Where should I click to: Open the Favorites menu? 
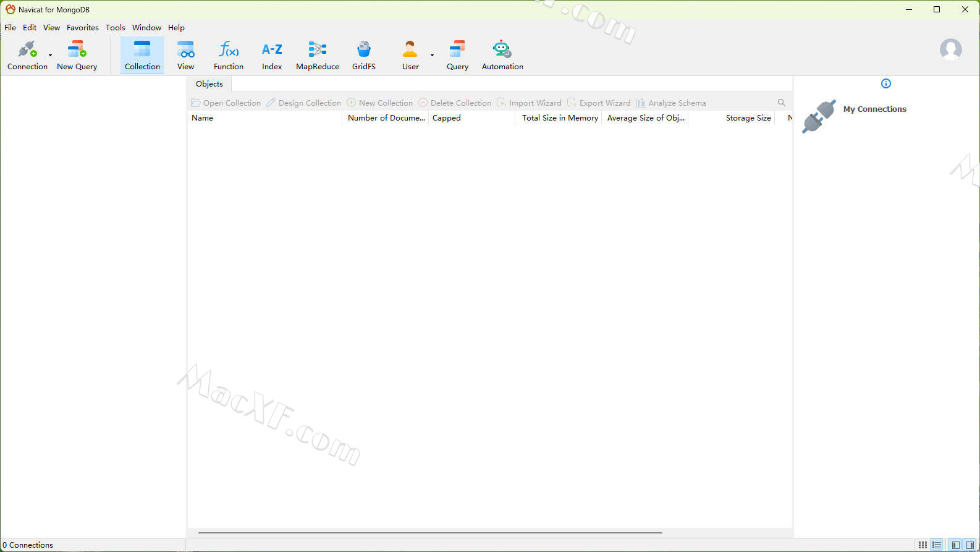(82, 28)
